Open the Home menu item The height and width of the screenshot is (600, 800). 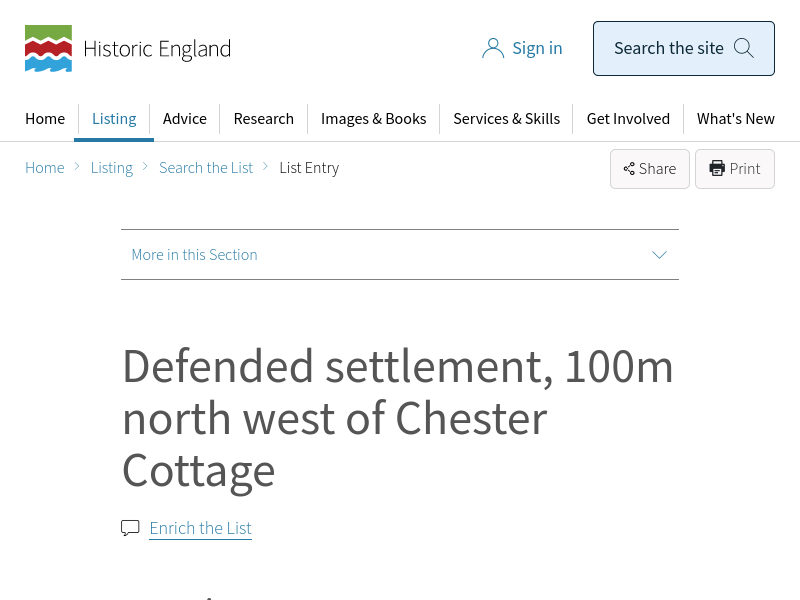(45, 119)
